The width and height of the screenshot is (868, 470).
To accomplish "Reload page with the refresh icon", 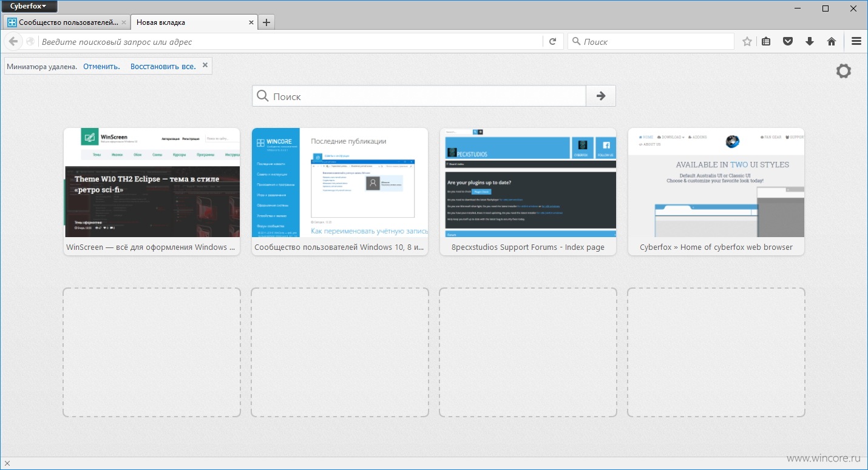I will (x=552, y=42).
